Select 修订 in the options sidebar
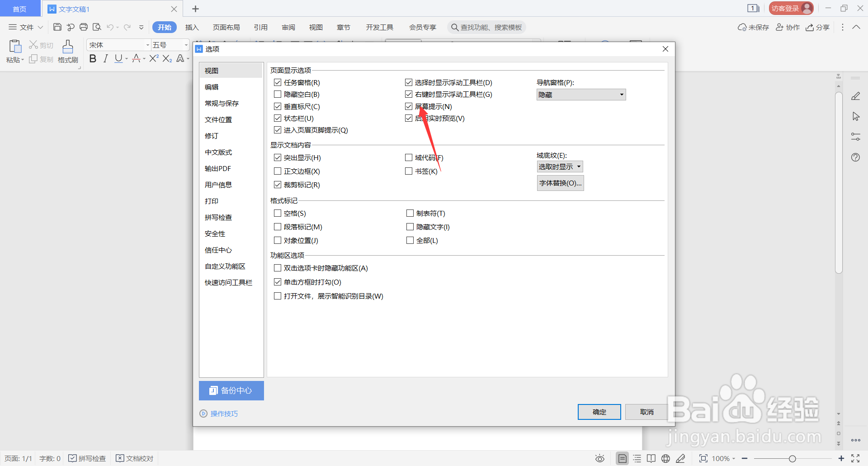The height and width of the screenshot is (466, 868). [211, 136]
